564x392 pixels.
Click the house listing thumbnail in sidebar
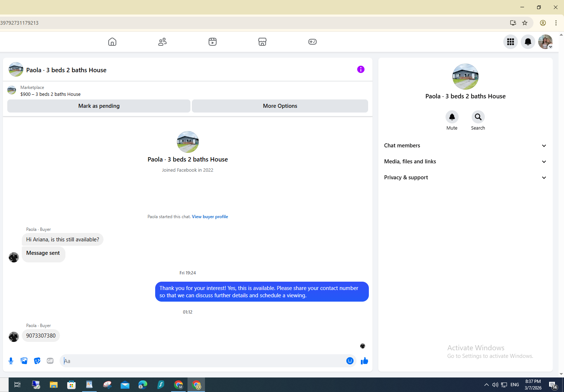466,77
